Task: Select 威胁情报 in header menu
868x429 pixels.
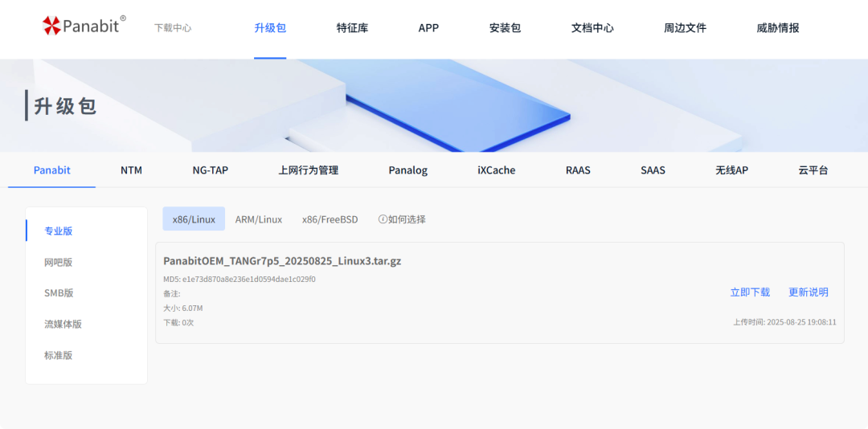Action: coord(777,28)
